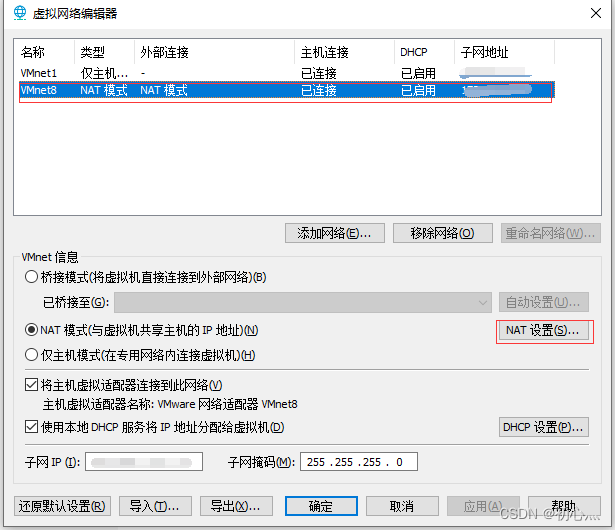
Task: Click VMnet1 row 已连接 cell
Action: (x=318, y=73)
